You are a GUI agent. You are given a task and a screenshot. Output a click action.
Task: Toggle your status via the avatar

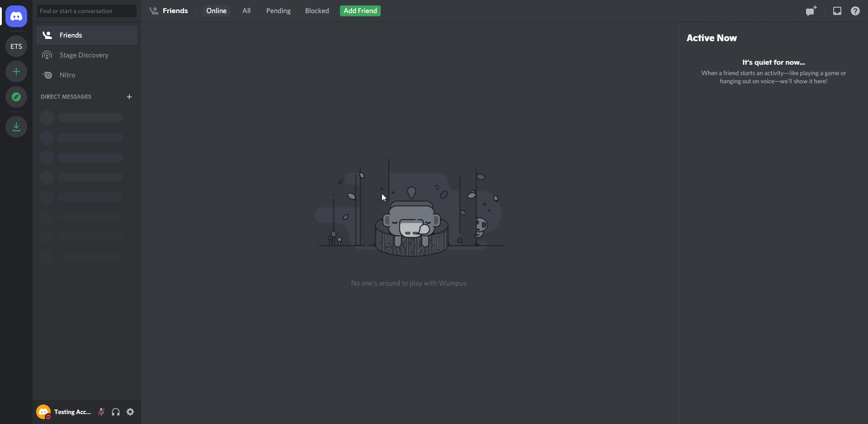(x=43, y=412)
